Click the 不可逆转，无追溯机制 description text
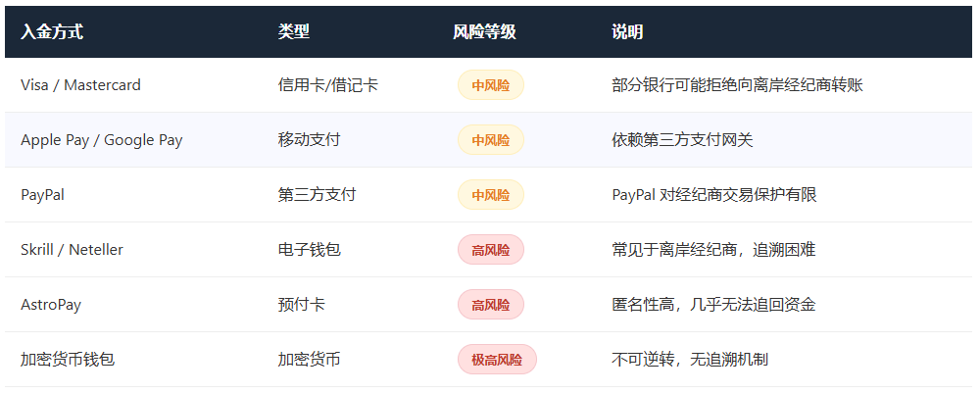This screenshot has width=980, height=393. tap(690, 360)
